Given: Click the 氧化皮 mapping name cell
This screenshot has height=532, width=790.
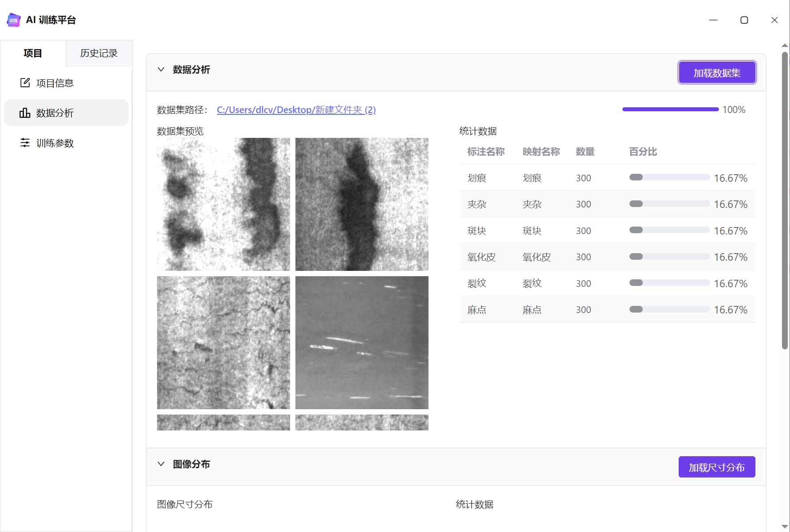Looking at the screenshot, I should [x=537, y=257].
